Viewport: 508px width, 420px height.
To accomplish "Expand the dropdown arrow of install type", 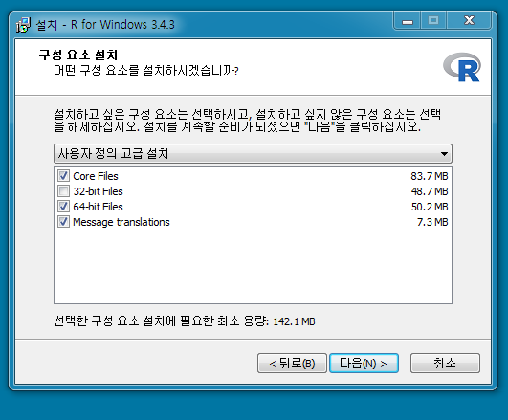I will [x=444, y=154].
